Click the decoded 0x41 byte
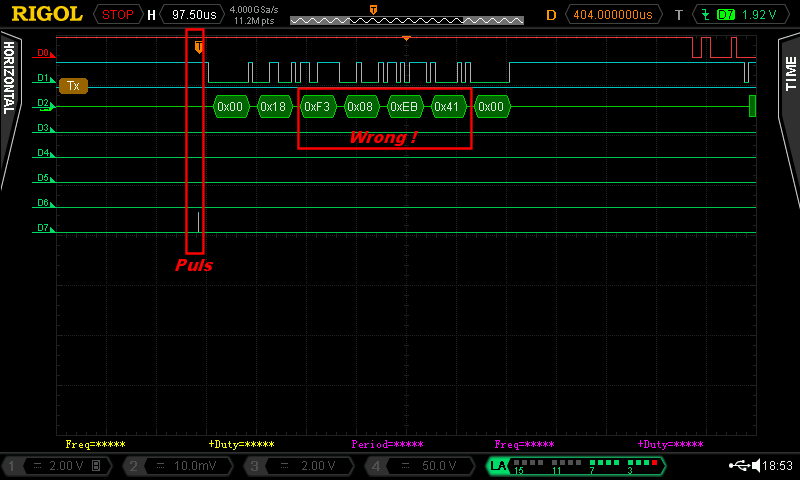Screen dimensions: 800x480 pos(447,107)
